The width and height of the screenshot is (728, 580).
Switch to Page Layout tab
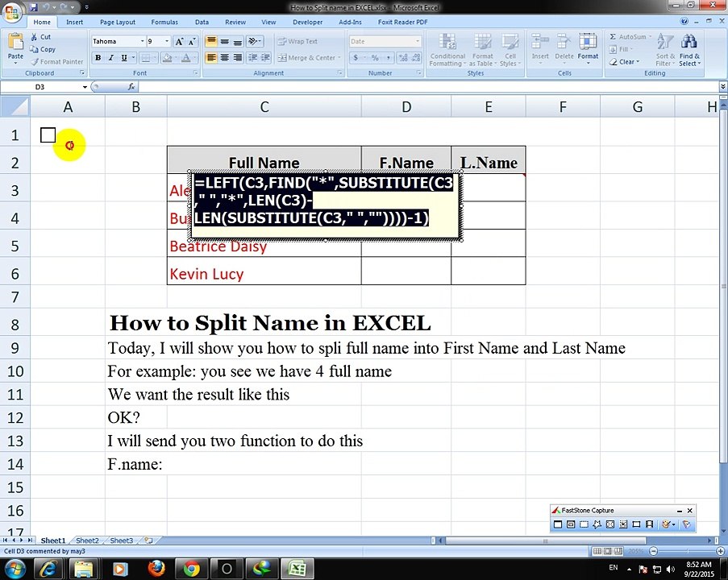pos(118,22)
